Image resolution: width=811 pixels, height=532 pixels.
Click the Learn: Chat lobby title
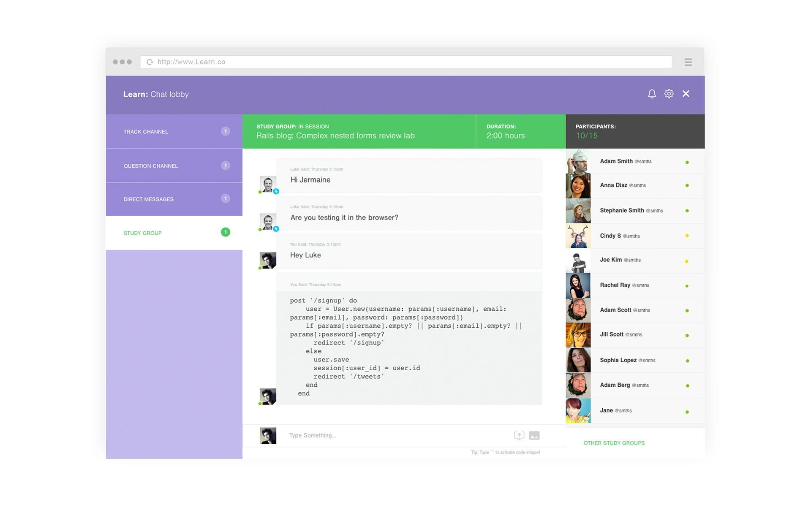pyautogui.click(x=156, y=94)
